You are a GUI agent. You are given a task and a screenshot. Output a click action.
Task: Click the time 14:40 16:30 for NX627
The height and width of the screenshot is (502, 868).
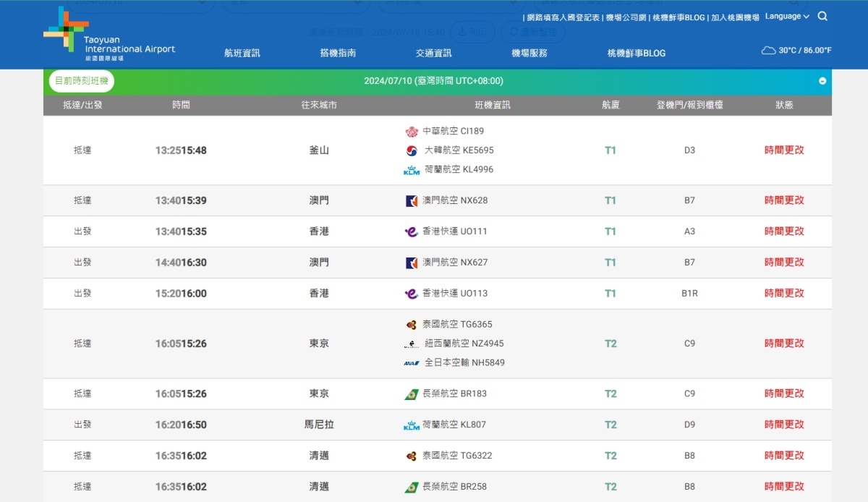point(181,263)
